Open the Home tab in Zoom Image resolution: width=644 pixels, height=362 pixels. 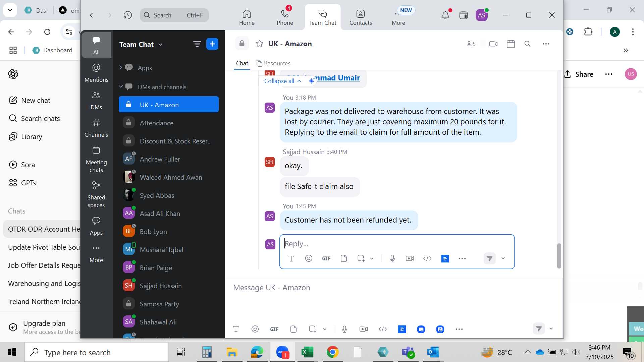pyautogui.click(x=247, y=17)
